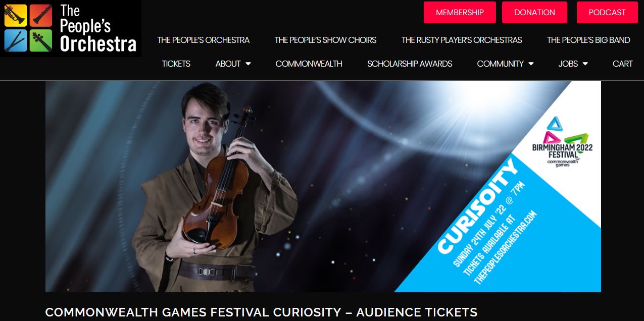Click the Birmingham 2022 Festival logo
The image size is (644, 321).
[562, 142]
